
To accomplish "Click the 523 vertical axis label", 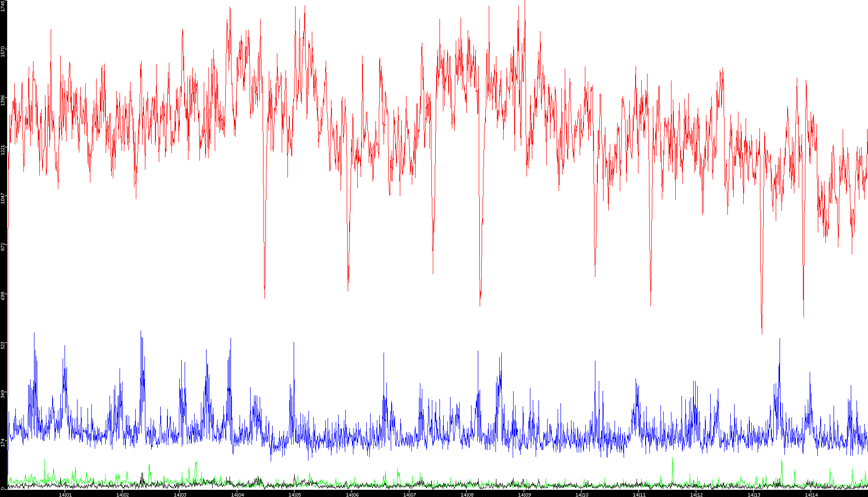I will point(3,344).
